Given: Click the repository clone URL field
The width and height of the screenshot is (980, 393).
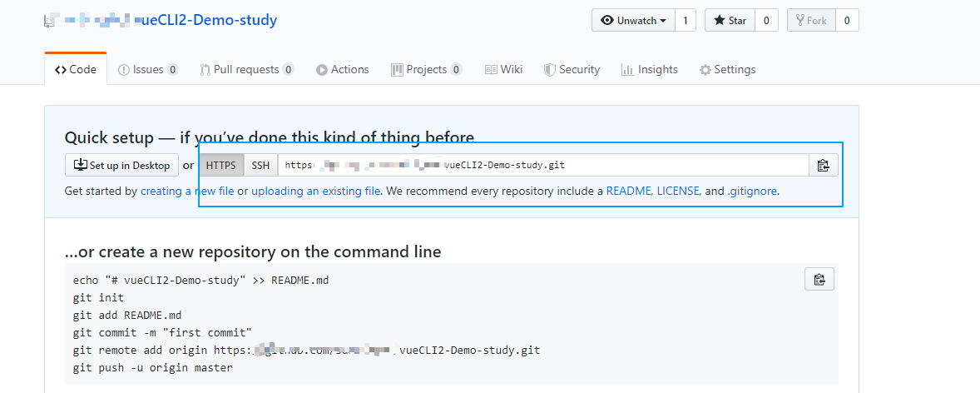Looking at the screenshot, I should point(542,165).
